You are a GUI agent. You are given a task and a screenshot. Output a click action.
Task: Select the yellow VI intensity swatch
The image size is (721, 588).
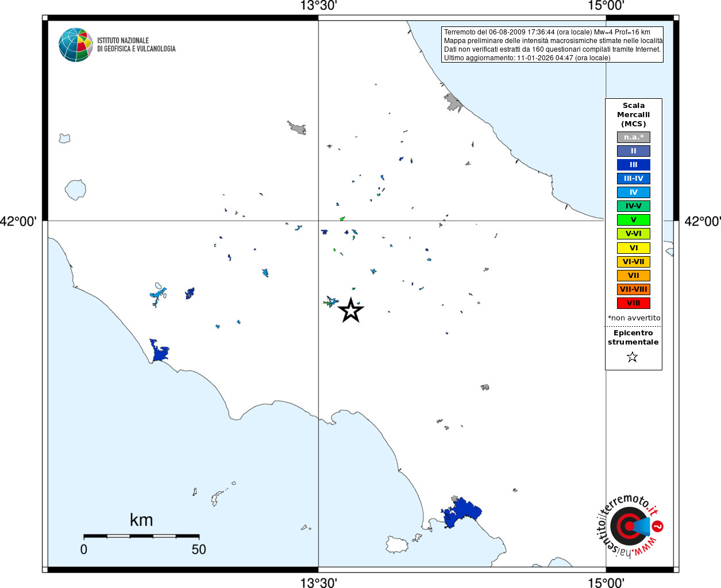pos(634,248)
